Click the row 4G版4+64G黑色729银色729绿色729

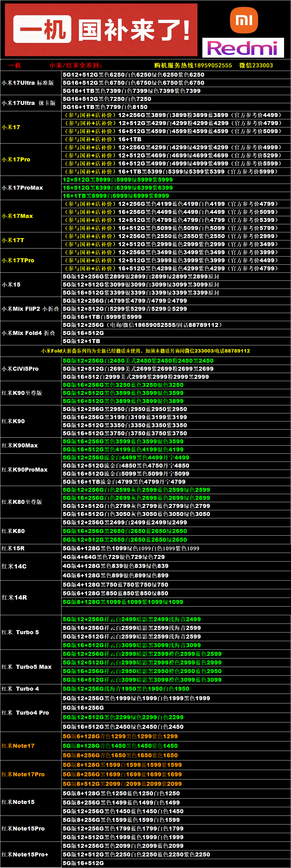pos(176,558)
